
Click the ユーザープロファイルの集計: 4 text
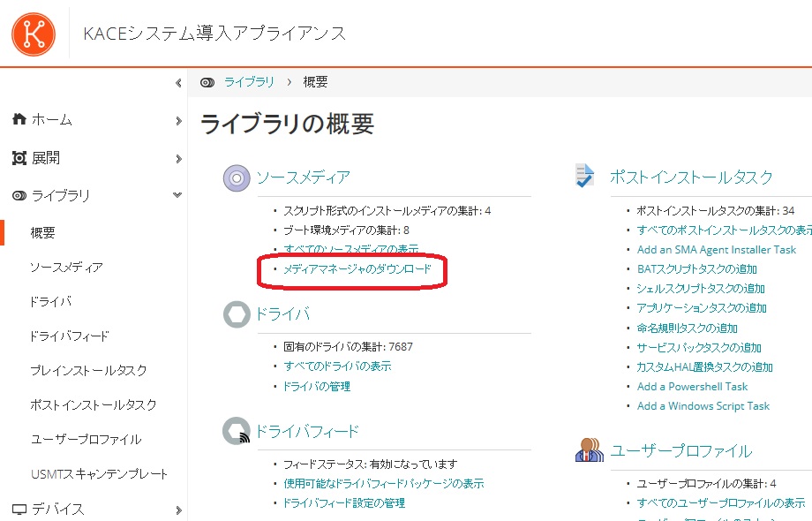pyautogui.click(x=706, y=484)
